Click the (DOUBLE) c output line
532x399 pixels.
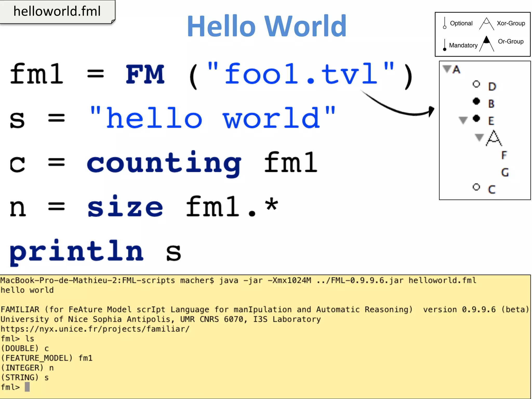[x=25, y=348]
